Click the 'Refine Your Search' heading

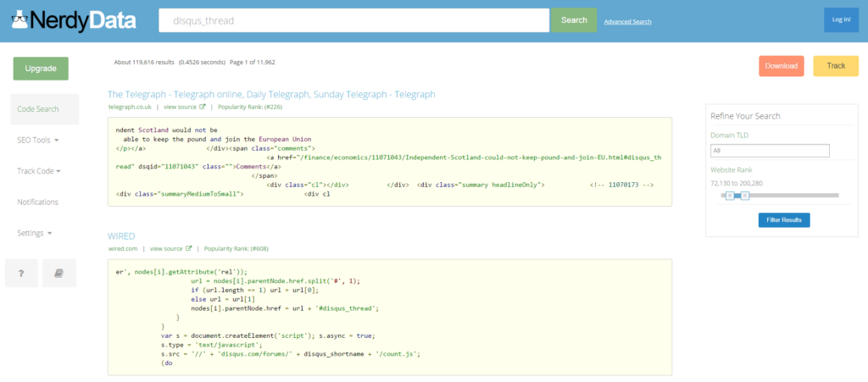pyautogui.click(x=745, y=116)
